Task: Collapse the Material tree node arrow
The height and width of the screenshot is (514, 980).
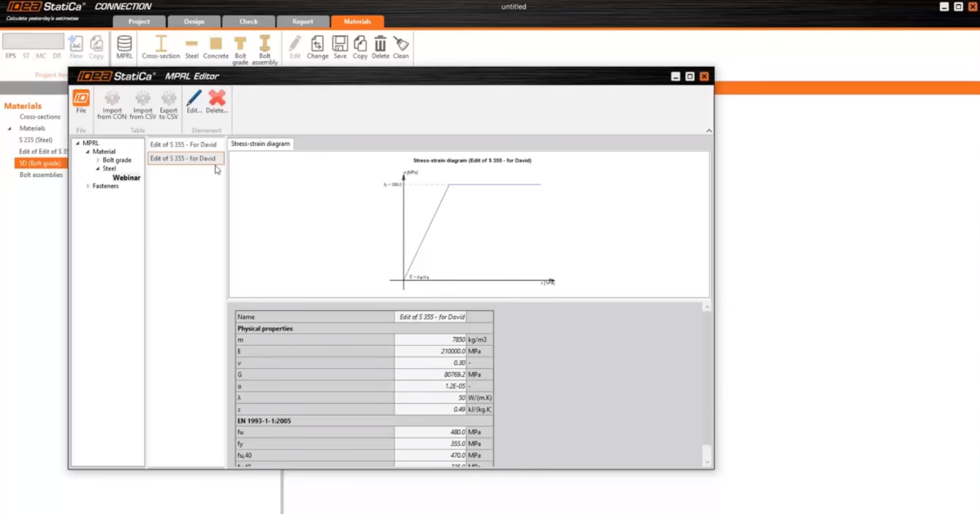Action: click(x=87, y=152)
